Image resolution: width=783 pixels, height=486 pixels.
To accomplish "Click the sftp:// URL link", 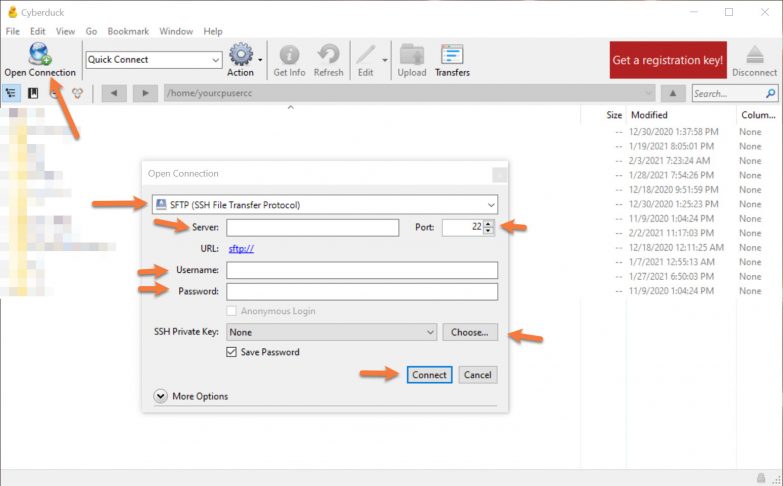I will coord(241,248).
